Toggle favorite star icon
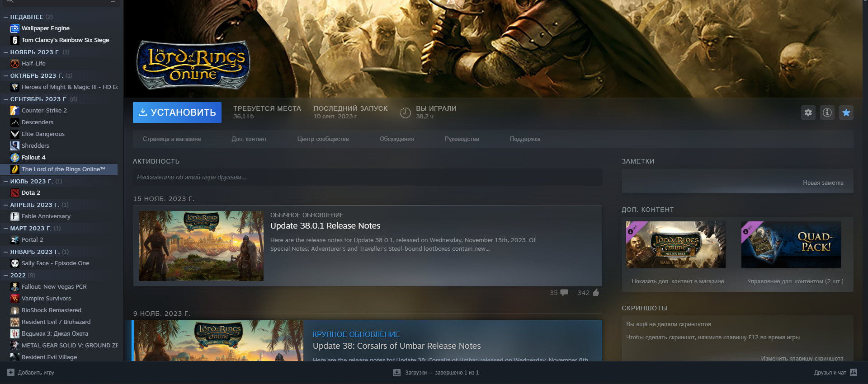This screenshot has width=868, height=384. click(x=846, y=112)
